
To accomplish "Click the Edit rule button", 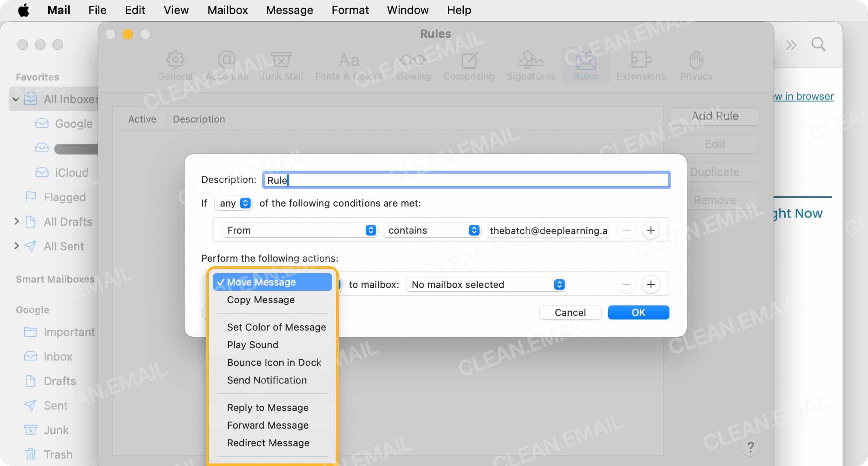I will point(715,144).
